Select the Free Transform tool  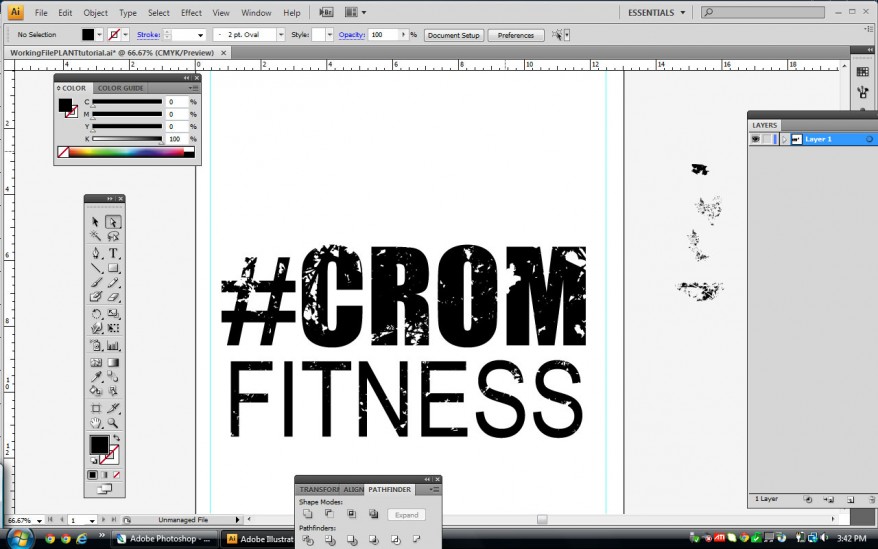tap(113, 328)
